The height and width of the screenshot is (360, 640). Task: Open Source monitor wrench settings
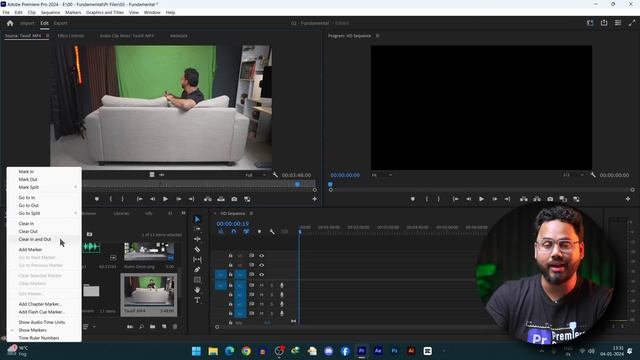[x=276, y=175]
